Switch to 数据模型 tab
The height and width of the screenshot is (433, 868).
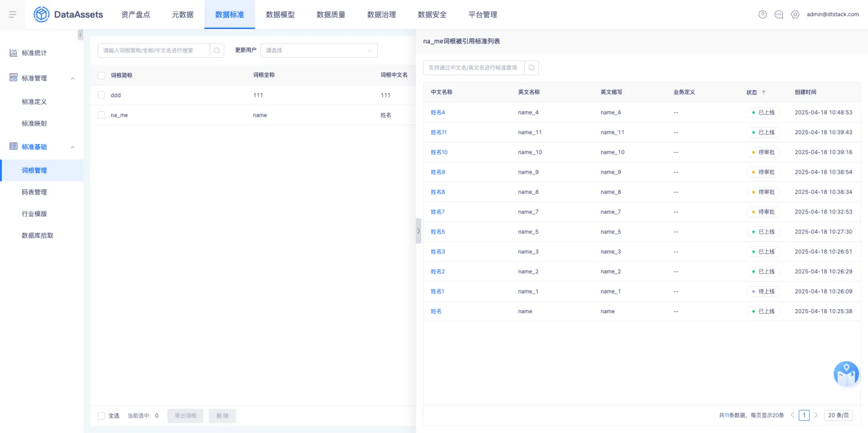coord(280,14)
